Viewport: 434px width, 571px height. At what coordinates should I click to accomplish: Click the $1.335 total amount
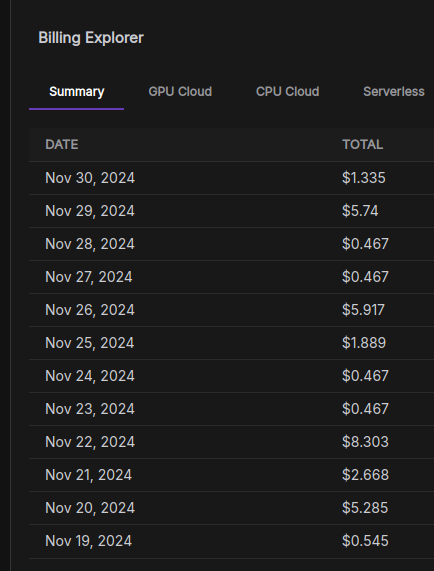point(363,178)
